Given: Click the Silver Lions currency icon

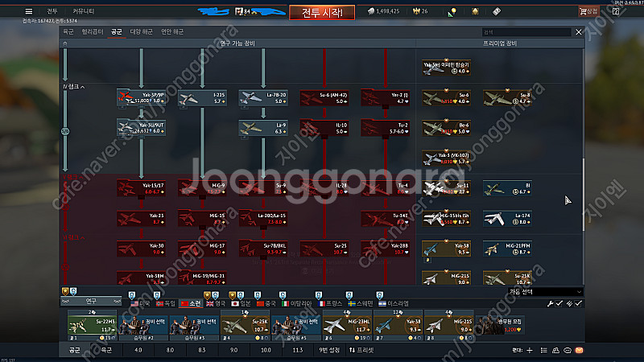Looking at the screenshot, I should point(371,11).
